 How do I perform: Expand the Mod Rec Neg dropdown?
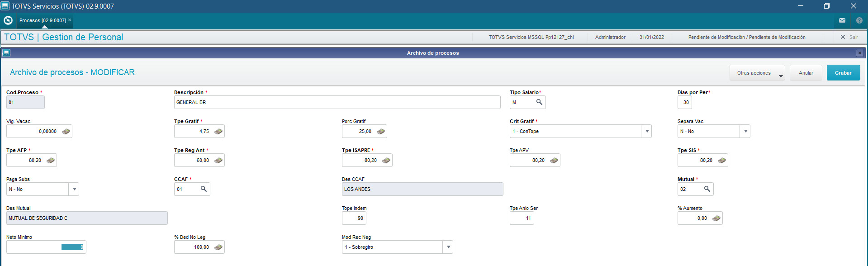click(448, 247)
